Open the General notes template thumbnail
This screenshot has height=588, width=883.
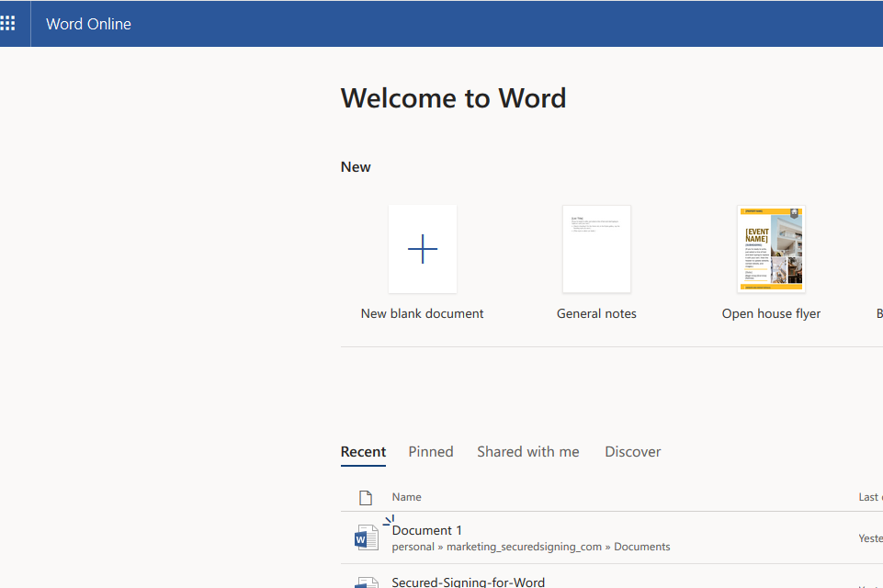click(596, 249)
